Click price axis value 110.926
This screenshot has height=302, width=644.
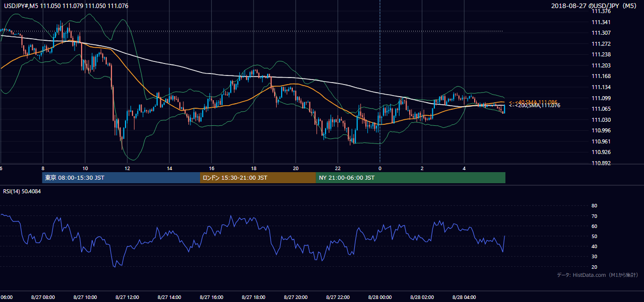602,152
